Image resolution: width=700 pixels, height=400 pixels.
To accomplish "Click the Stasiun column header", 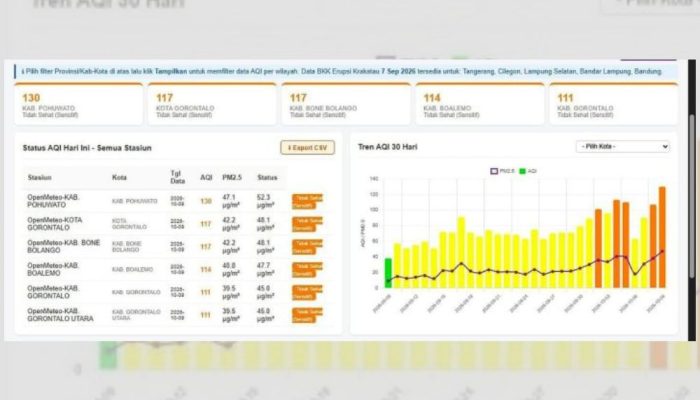I will click(39, 178).
